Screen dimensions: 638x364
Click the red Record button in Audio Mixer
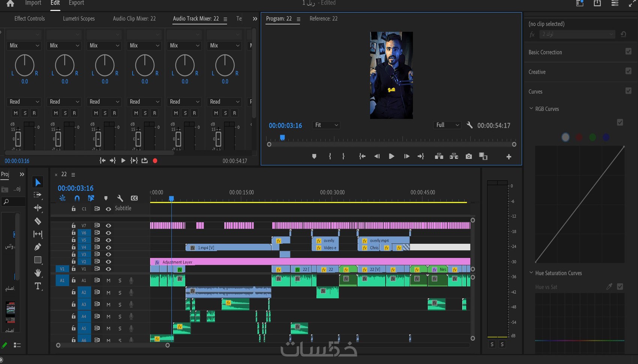[x=155, y=161]
